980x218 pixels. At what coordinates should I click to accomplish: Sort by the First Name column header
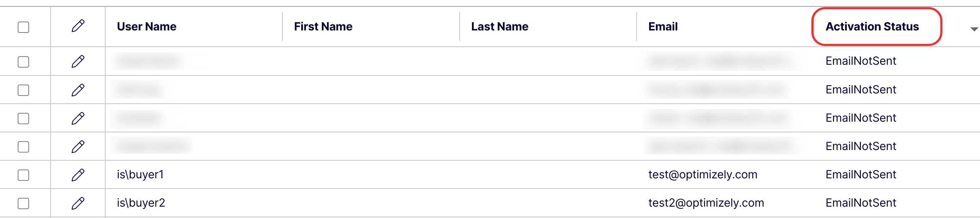[323, 27]
